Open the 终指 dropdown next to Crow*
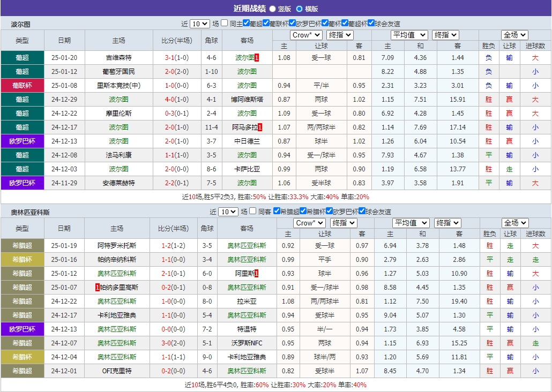Viewport: 552px width, 392px height. click(x=339, y=34)
